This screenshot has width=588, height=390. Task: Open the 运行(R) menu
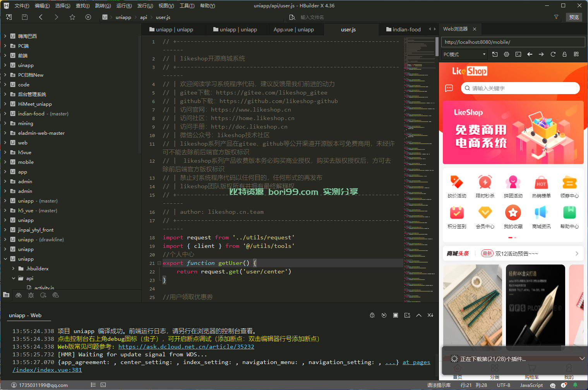tap(124, 6)
